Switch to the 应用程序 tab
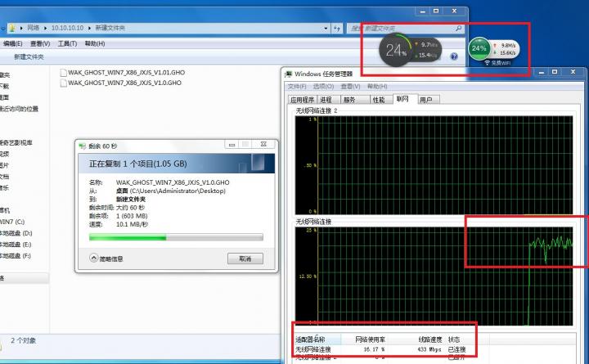 (x=303, y=100)
